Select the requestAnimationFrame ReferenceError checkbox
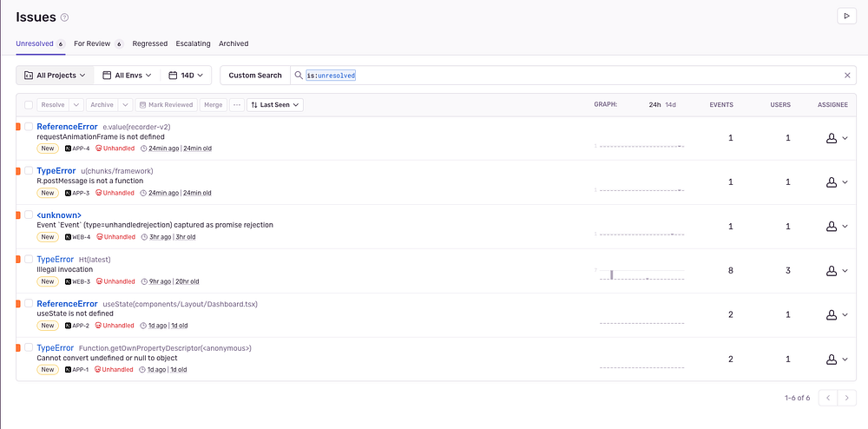 [29, 127]
